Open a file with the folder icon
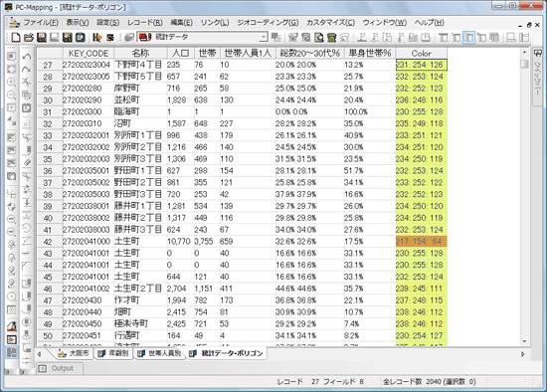 coord(29,37)
